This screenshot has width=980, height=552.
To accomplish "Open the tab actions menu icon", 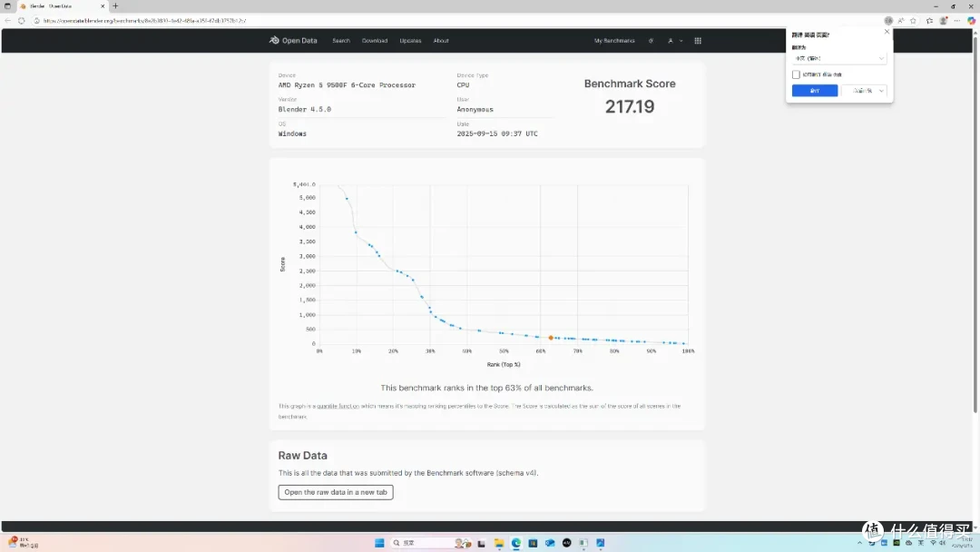I will (x=7, y=5).
